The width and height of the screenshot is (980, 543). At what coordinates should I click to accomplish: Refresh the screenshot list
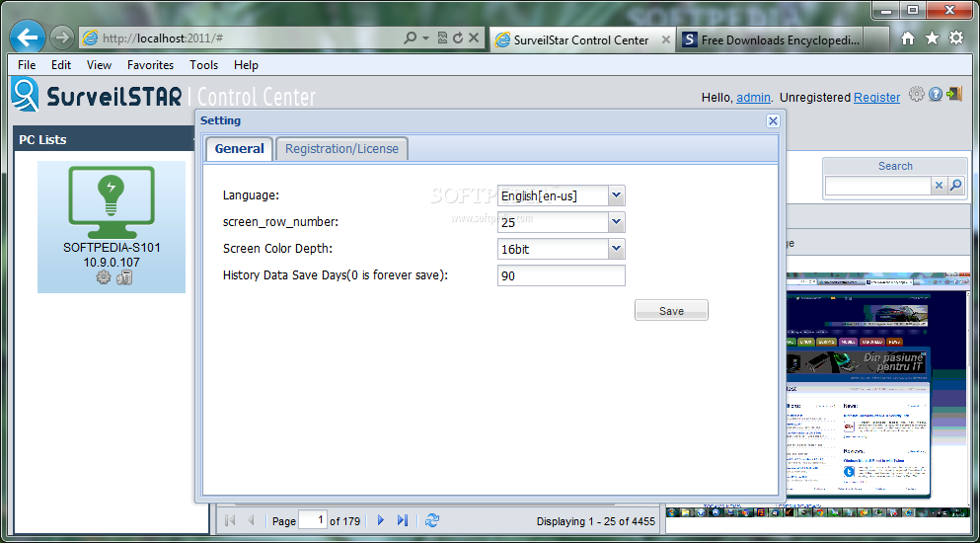432,520
